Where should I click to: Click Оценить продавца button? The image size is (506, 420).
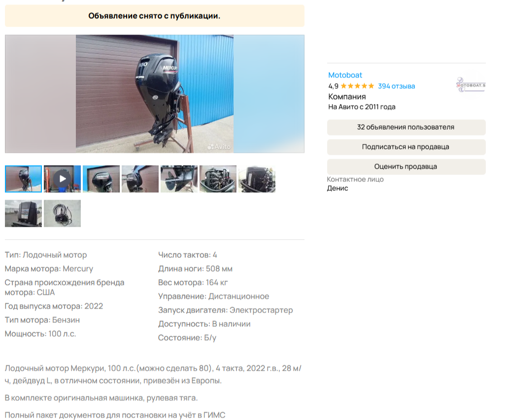click(406, 167)
